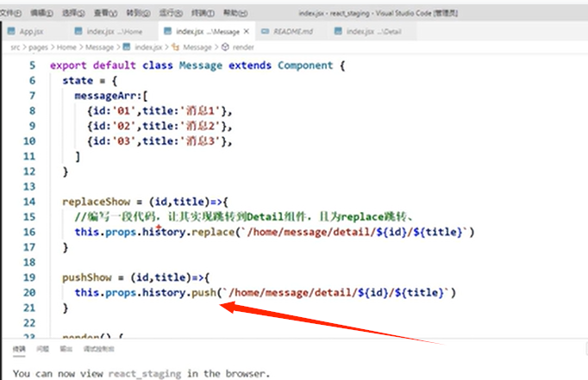Viewport: 588px width, 380px height.
Task: Click the README.md tab file icon
Action: pyautogui.click(x=266, y=32)
